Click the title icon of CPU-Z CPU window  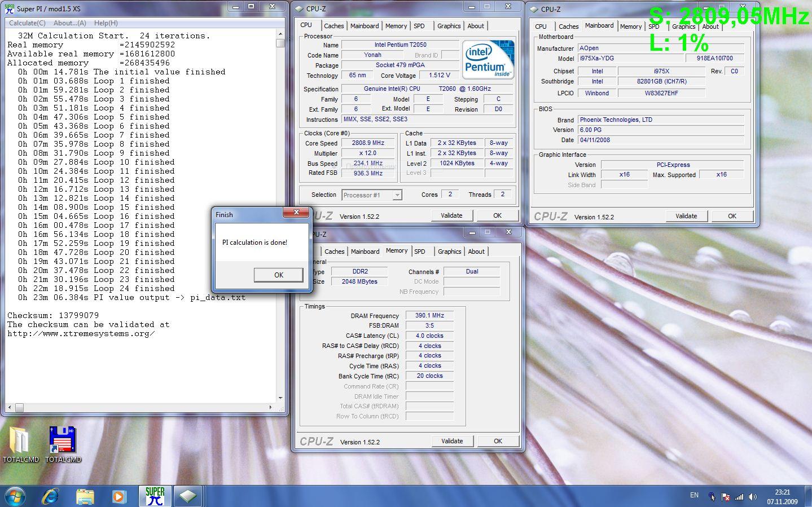coord(299,8)
